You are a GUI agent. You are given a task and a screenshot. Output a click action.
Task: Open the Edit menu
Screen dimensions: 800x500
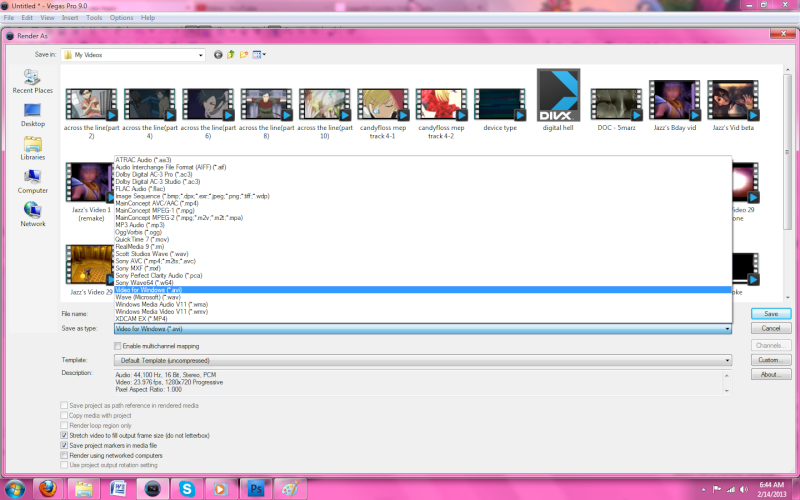27,17
